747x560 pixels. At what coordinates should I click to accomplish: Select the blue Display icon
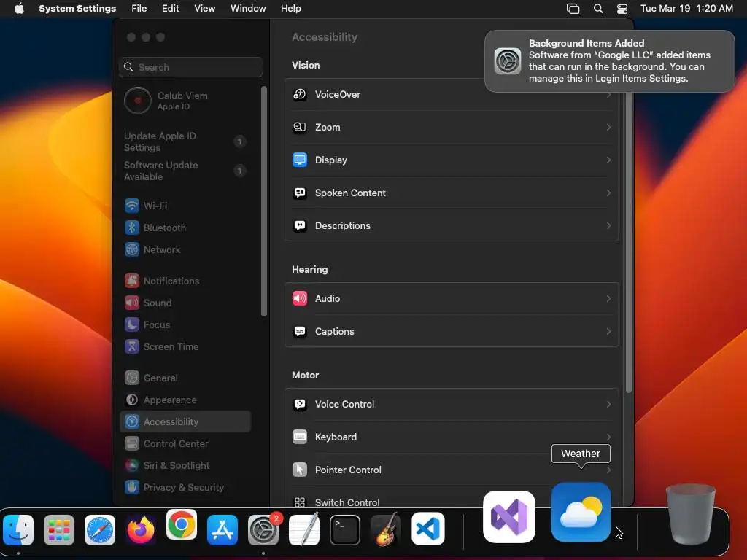(x=299, y=160)
